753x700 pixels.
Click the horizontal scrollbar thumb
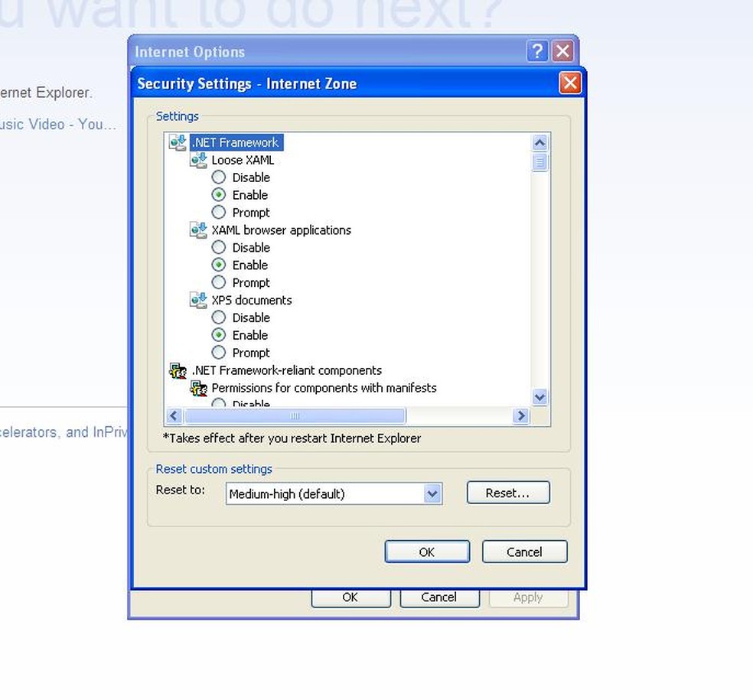click(x=295, y=415)
